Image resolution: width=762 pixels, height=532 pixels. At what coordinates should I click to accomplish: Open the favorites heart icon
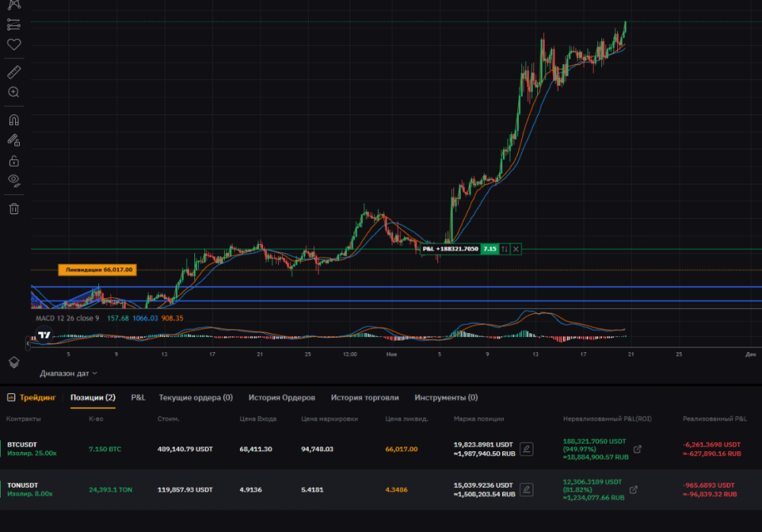click(14, 45)
